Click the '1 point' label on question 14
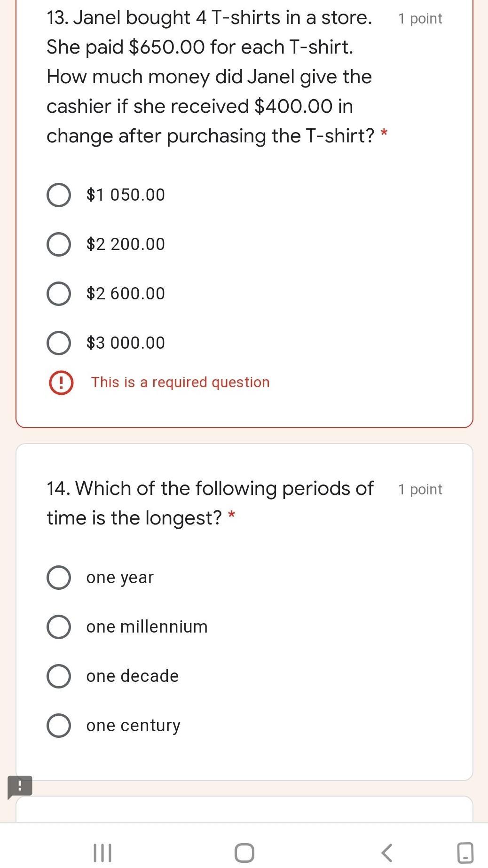This screenshot has width=488, height=868. pos(420,490)
